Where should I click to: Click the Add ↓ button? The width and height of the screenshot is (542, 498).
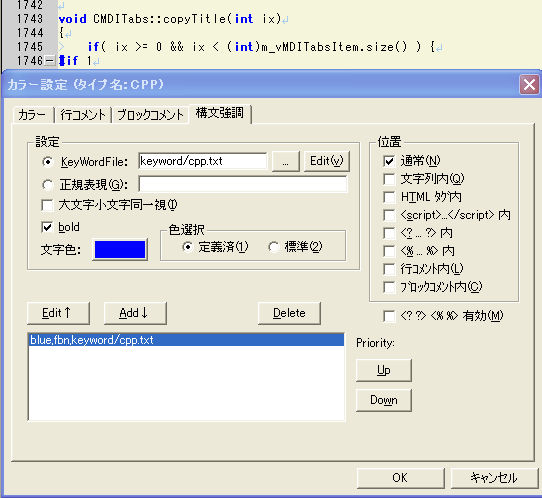pyautogui.click(x=135, y=313)
